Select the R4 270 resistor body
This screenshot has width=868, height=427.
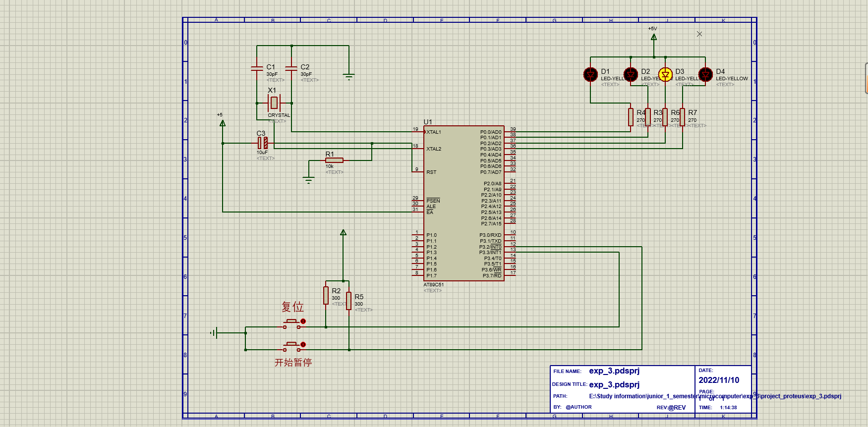[x=631, y=117]
